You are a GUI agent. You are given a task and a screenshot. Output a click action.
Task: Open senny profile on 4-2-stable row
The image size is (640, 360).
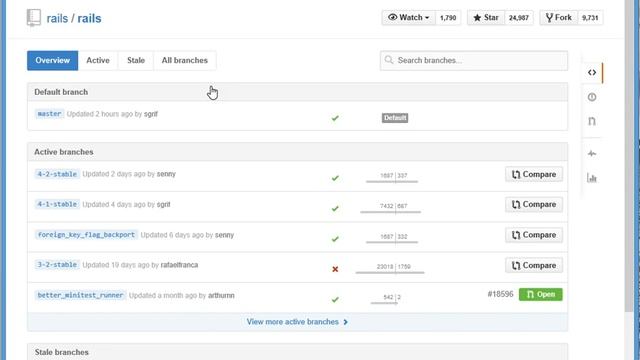[166, 174]
